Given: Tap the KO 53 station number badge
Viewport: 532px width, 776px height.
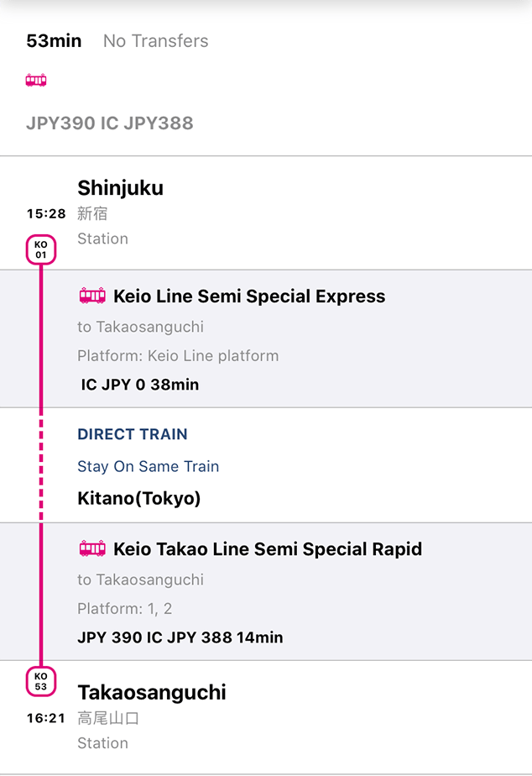Looking at the screenshot, I should pos(40,681).
